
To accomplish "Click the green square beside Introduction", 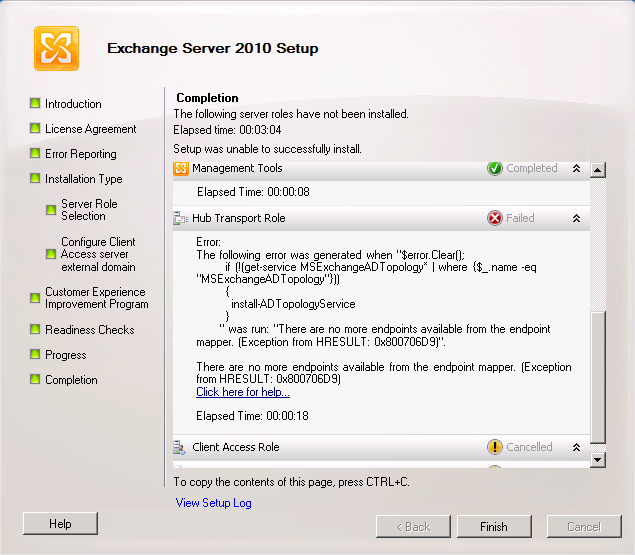I will click(x=35, y=103).
